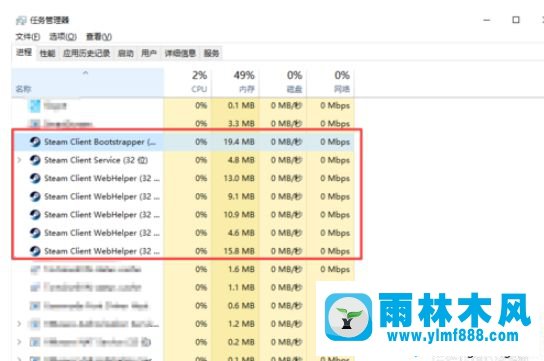Click Steam icon of the 9.1 MB WebHelper row
544x361 pixels.
(35, 196)
